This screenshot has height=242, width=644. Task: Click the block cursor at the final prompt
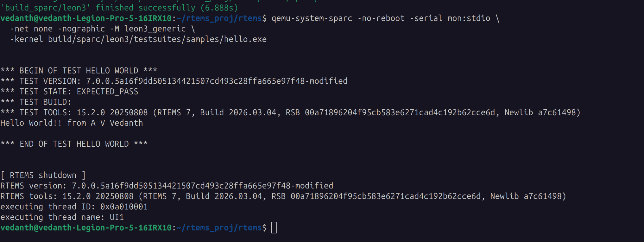click(x=274, y=228)
